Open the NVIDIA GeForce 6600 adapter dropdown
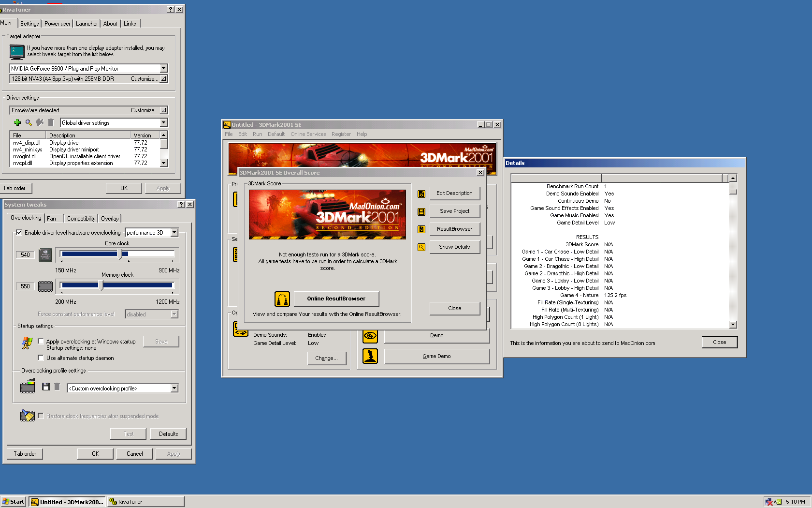 163,69
